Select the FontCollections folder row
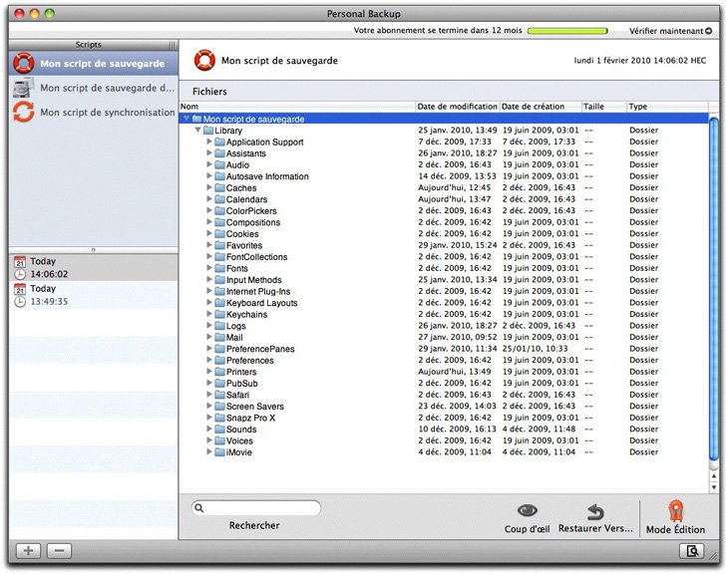 (444, 257)
